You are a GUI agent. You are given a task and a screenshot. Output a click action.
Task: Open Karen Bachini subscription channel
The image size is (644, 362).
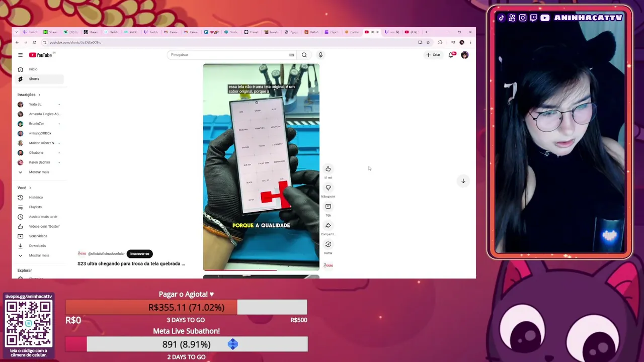tap(40, 162)
